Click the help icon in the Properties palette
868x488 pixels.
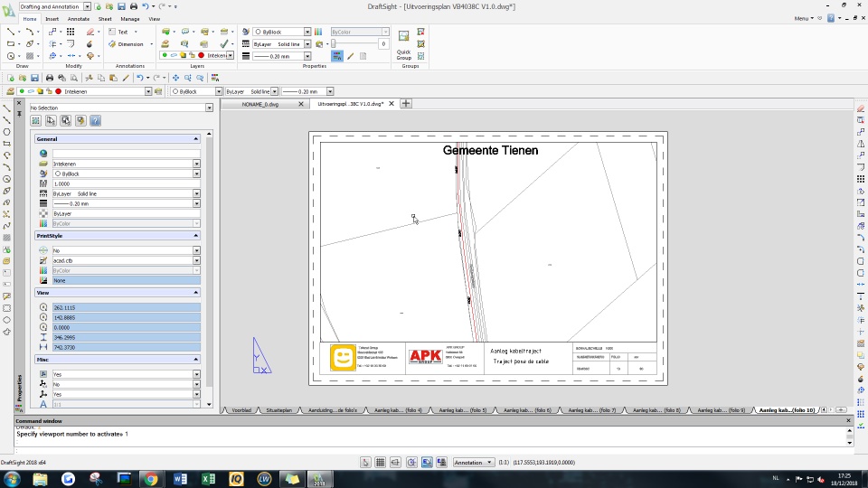(96, 120)
